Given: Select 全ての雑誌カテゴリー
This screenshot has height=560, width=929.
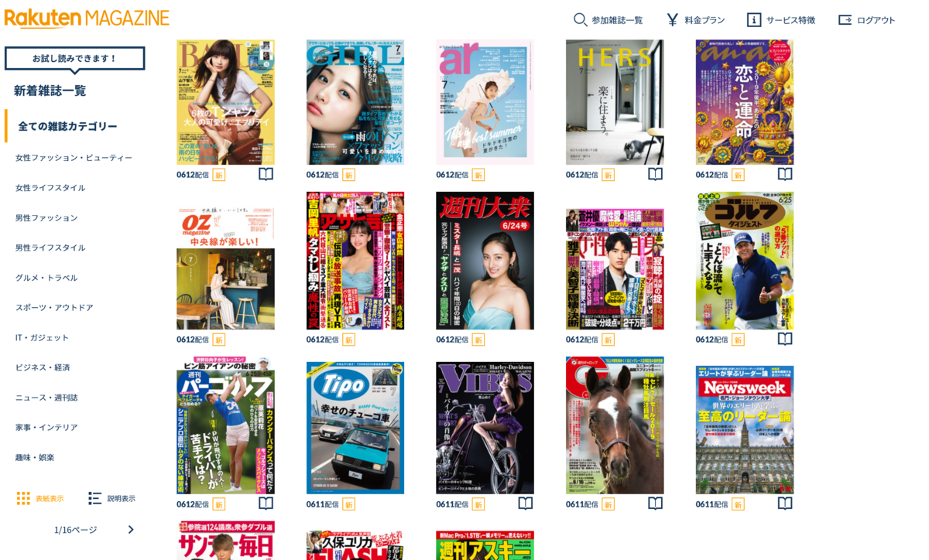Looking at the screenshot, I should coord(68,126).
